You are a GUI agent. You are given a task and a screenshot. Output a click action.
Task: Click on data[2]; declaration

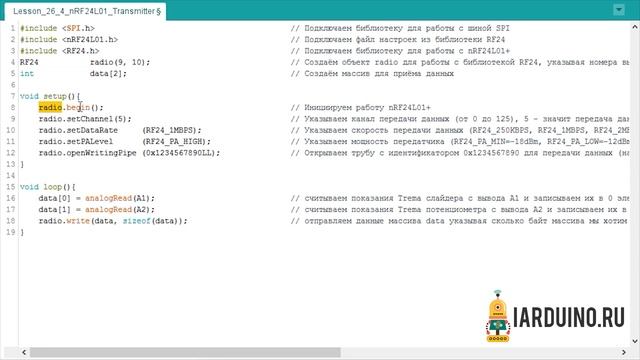pos(108,73)
